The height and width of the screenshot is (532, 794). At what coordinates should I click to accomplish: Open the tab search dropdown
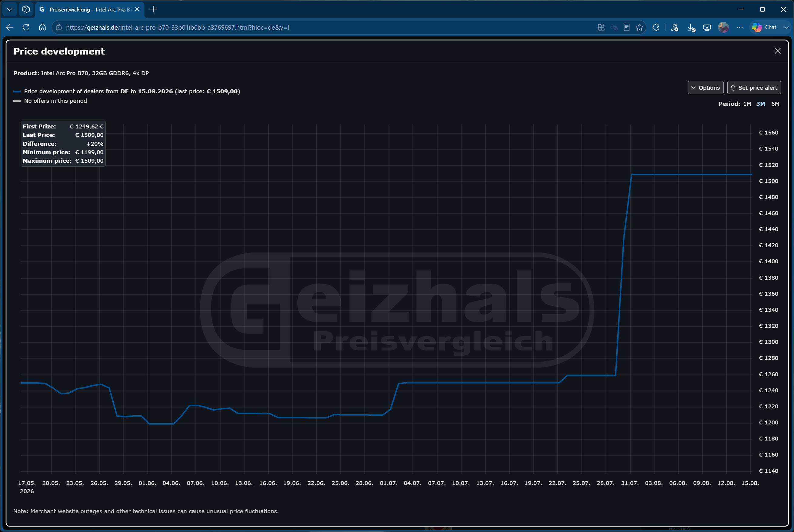pyautogui.click(x=10, y=9)
